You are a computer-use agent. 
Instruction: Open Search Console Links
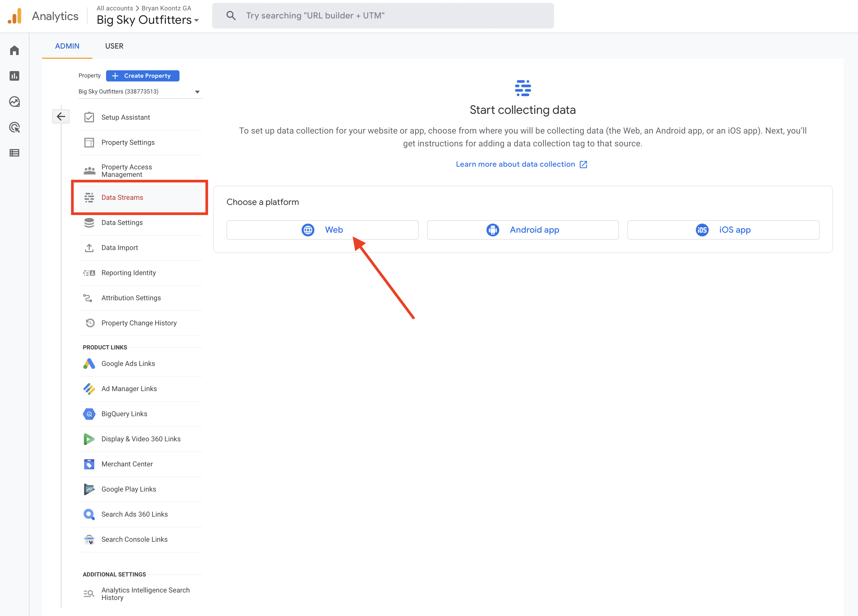coord(141,540)
